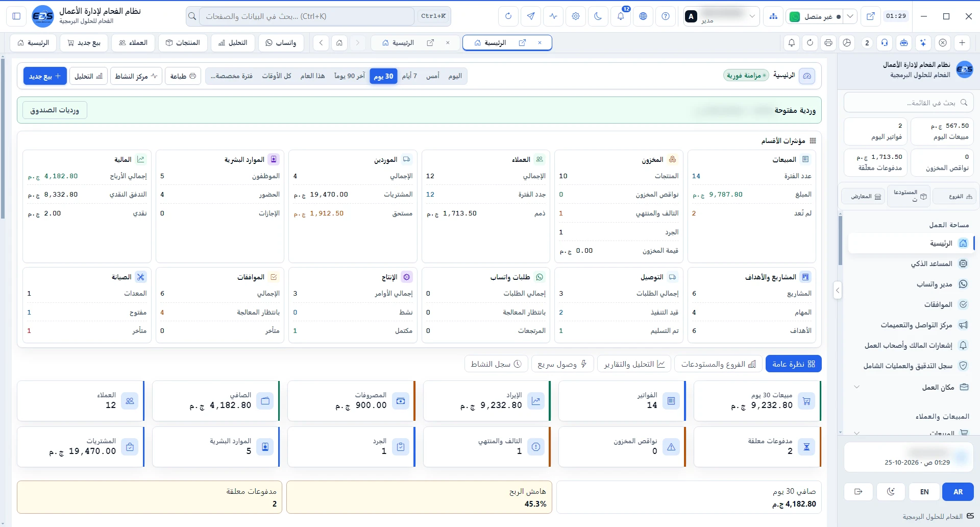Pop out the active الرئيسية tab

coord(522,43)
